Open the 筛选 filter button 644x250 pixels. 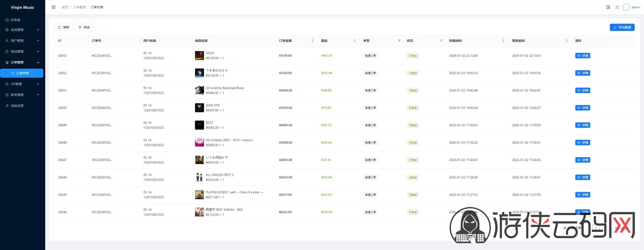click(84, 27)
